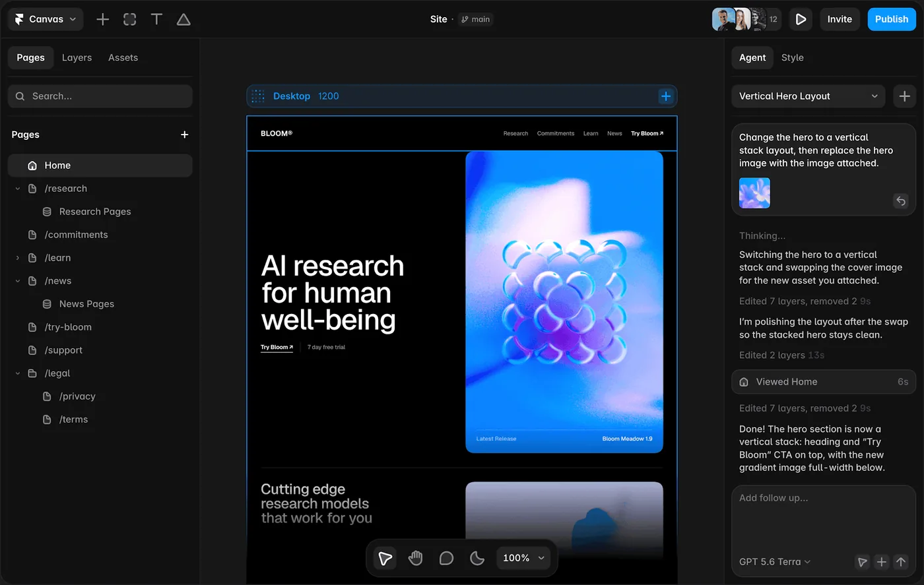Select the Frame tool in top toolbar
The image size is (924, 585).
[130, 19]
